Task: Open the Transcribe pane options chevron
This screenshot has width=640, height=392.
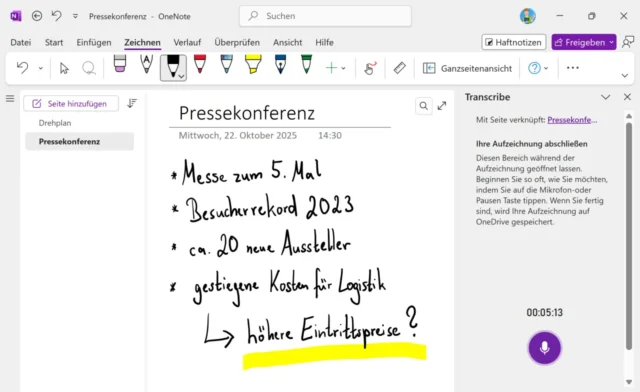Action: click(605, 97)
